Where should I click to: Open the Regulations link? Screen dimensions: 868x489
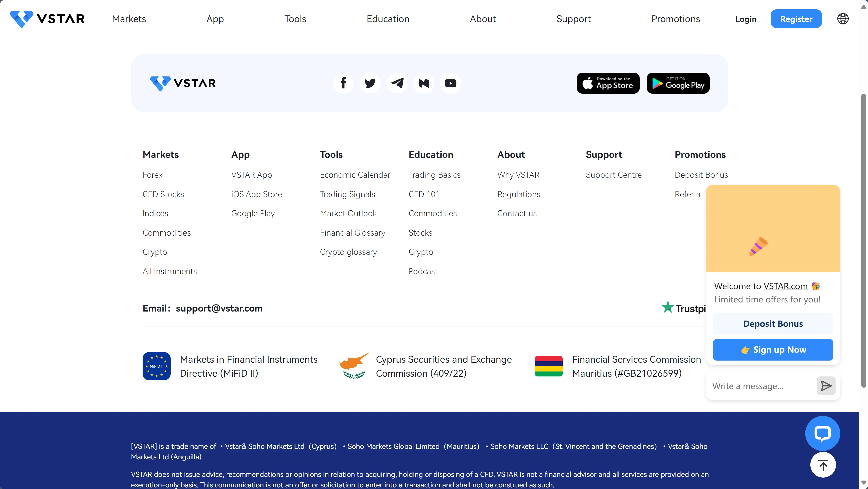[519, 194]
